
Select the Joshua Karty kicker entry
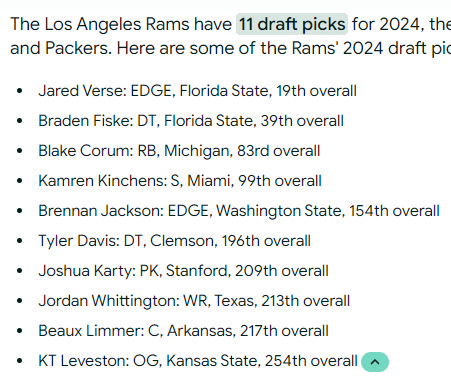(183, 271)
